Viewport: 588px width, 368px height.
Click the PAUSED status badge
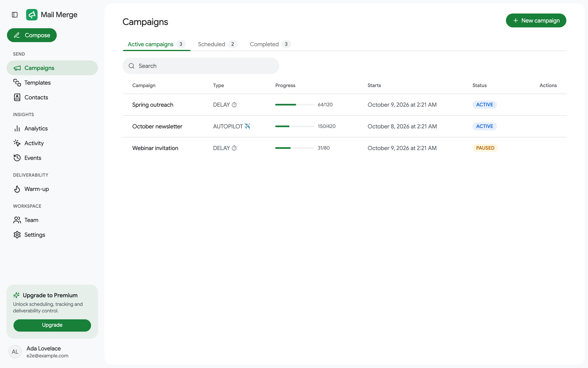[x=485, y=148]
